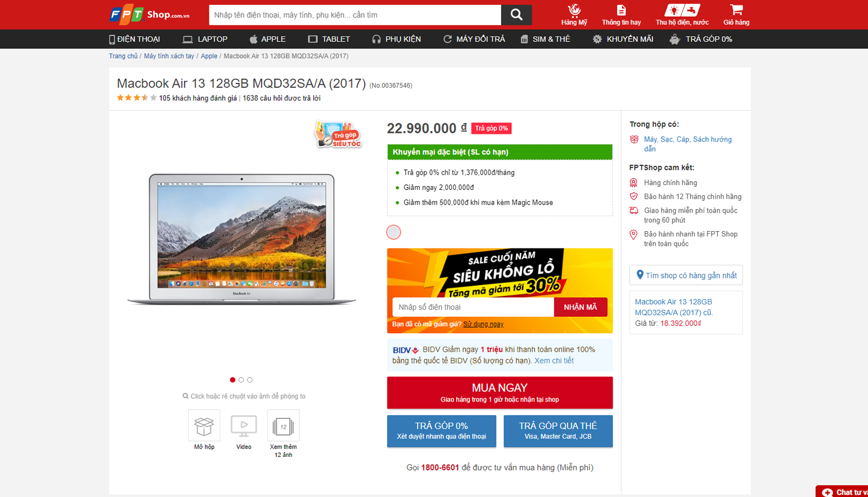The width and height of the screenshot is (868, 497).
Task: Focus the Nhập số điện thoại field
Action: click(x=473, y=307)
